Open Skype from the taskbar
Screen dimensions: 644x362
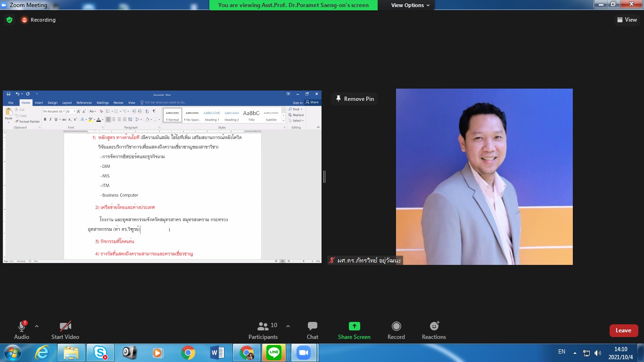[x=100, y=352]
